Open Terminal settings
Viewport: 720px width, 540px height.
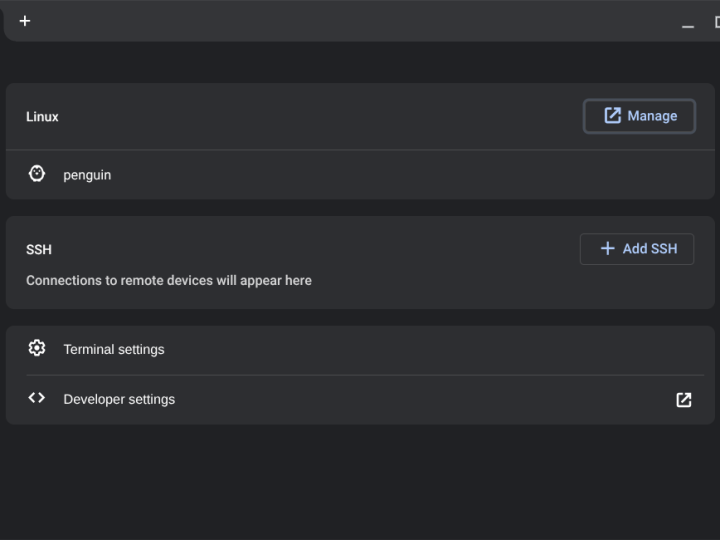[x=114, y=349]
